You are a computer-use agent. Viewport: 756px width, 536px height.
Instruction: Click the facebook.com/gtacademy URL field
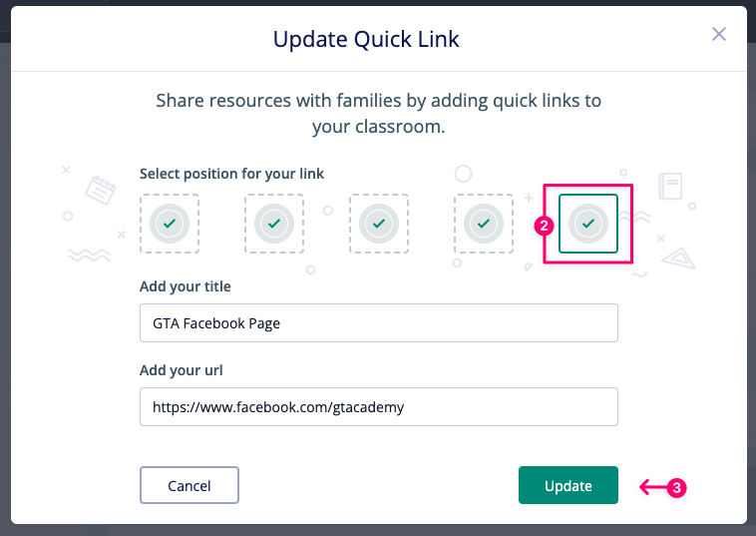(x=378, y=406)
